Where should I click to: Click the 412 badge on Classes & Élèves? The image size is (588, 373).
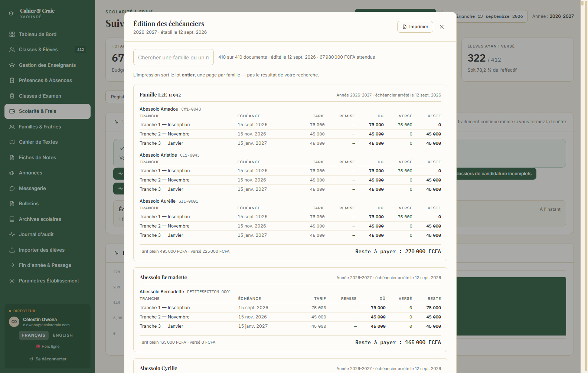(x=81, y=49)
